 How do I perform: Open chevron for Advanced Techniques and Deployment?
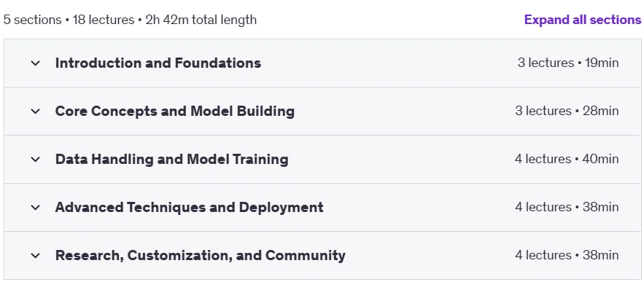pos(35,207)
